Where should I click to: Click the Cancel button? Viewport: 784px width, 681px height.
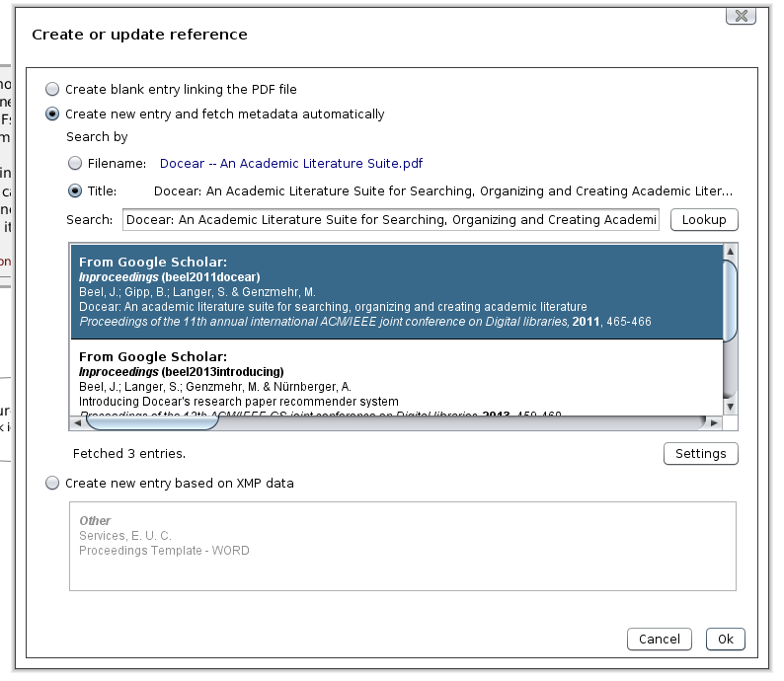[659, 639]
